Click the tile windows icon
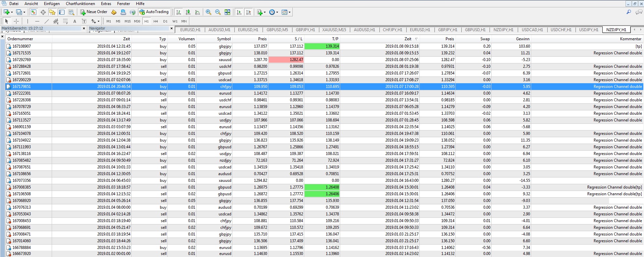 (227, 12)
